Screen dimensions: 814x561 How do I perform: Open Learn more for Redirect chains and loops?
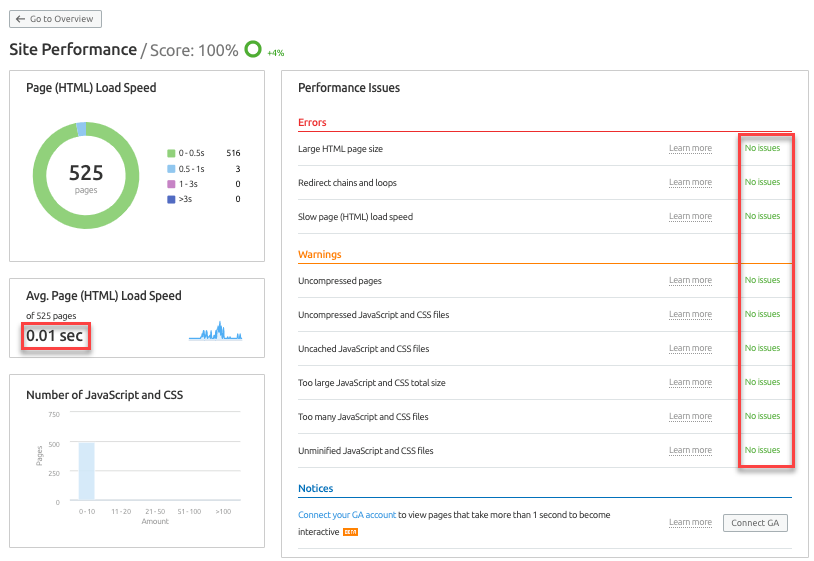tap(690, 183)
